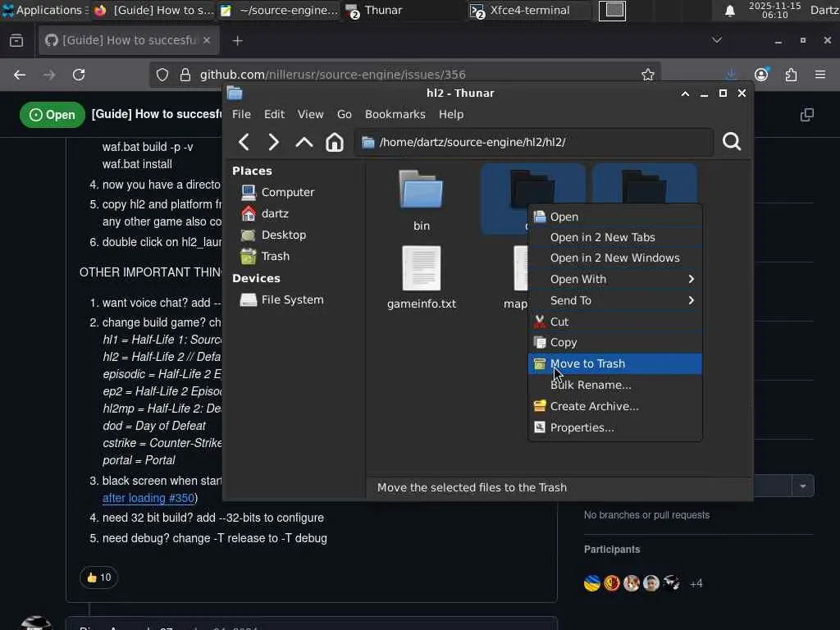Click Firefox back arrow

pos(20,75)
